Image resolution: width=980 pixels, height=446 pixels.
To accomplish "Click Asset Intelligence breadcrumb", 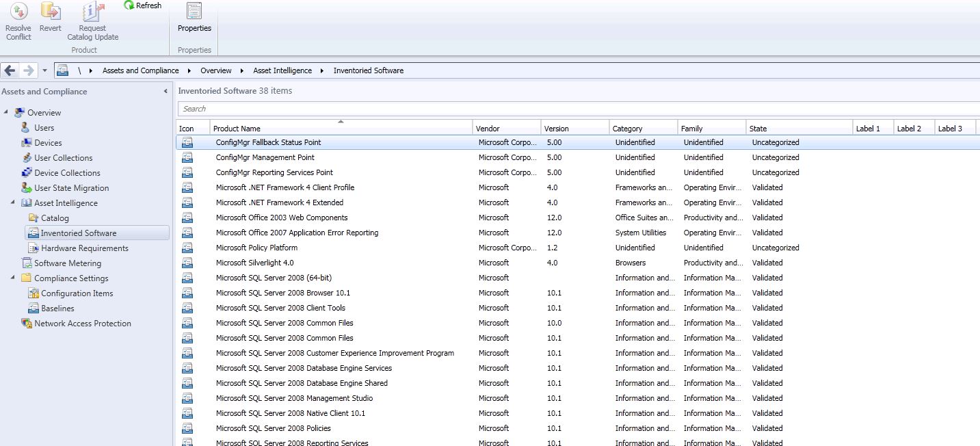I will (282, 70).
